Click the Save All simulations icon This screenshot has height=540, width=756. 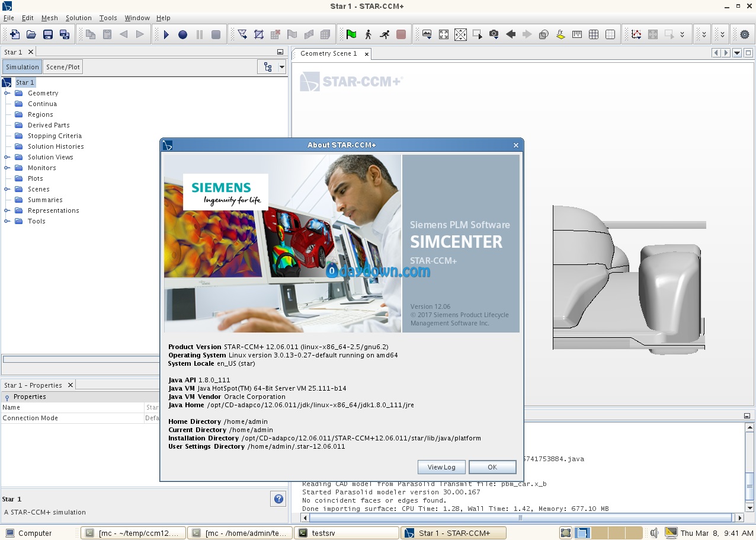click(x=65, y=34)
